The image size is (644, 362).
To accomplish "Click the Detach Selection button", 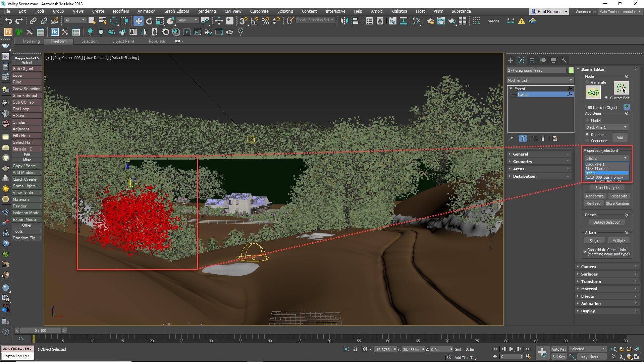I will point(606,222).
